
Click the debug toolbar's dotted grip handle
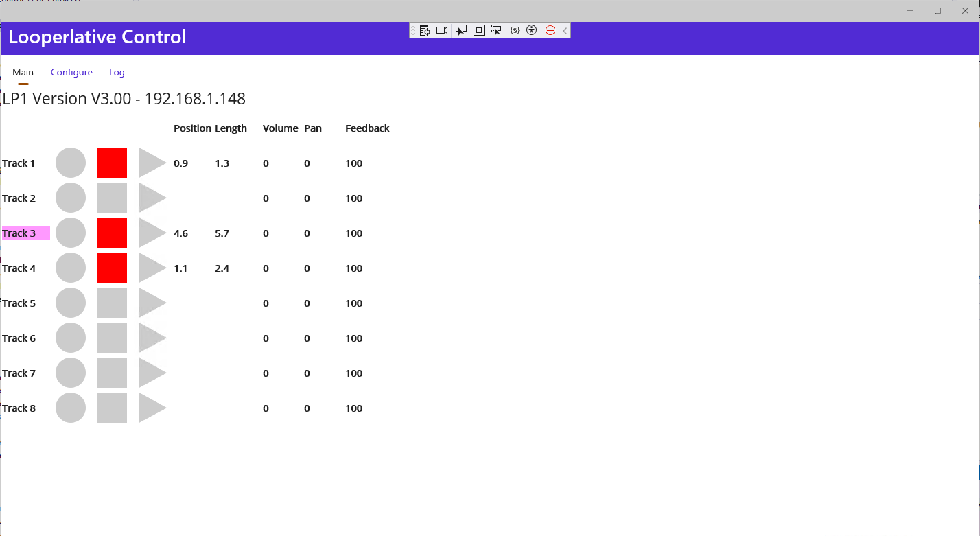point(413,30)
